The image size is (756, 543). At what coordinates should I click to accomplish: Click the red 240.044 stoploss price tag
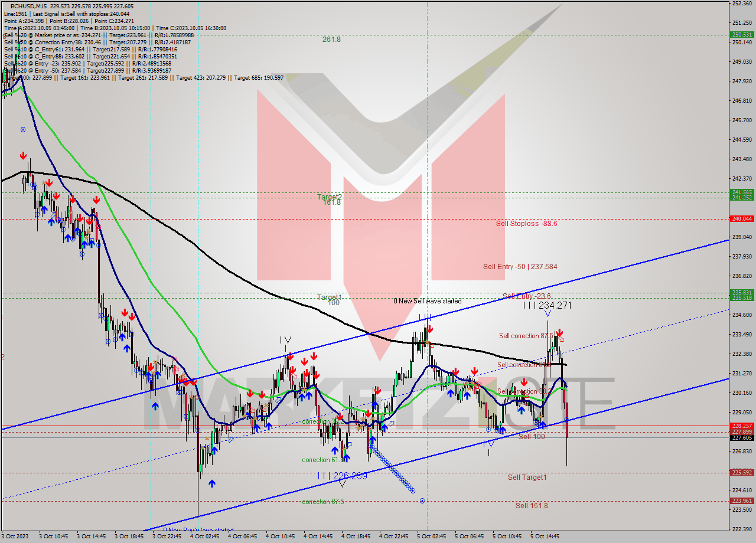742,218
